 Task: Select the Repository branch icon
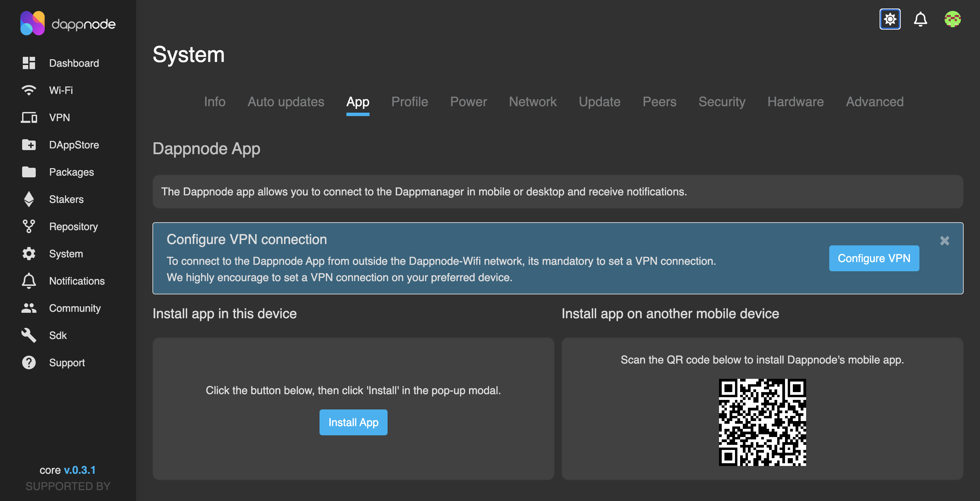click(29, 226)
